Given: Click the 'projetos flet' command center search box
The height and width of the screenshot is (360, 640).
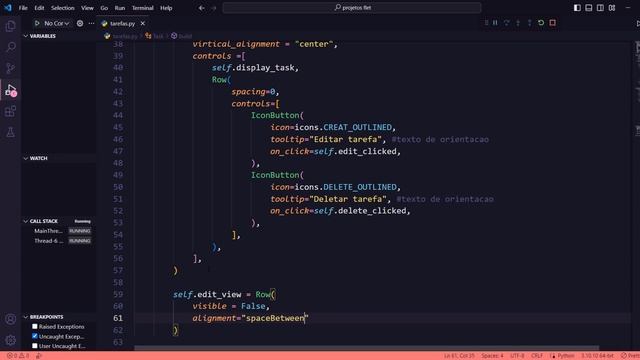Looking at the screenshot, I should 352,8.
